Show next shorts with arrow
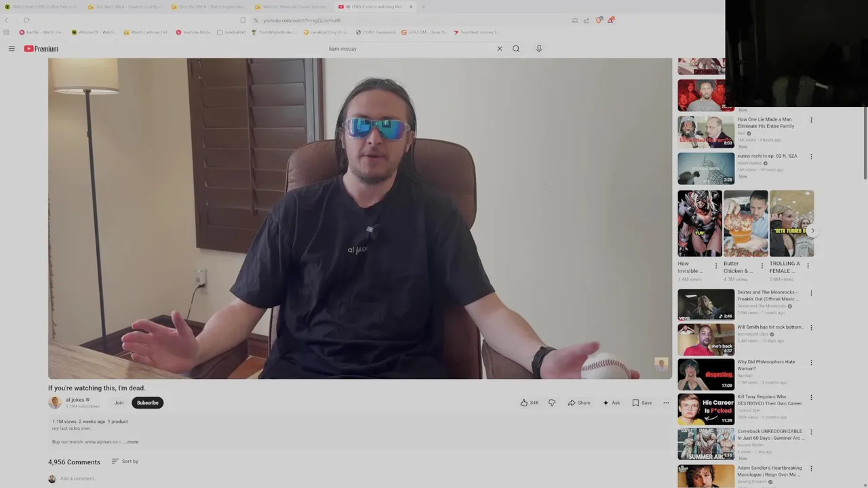This screenshot has height=488, width=868. (812, 230)
